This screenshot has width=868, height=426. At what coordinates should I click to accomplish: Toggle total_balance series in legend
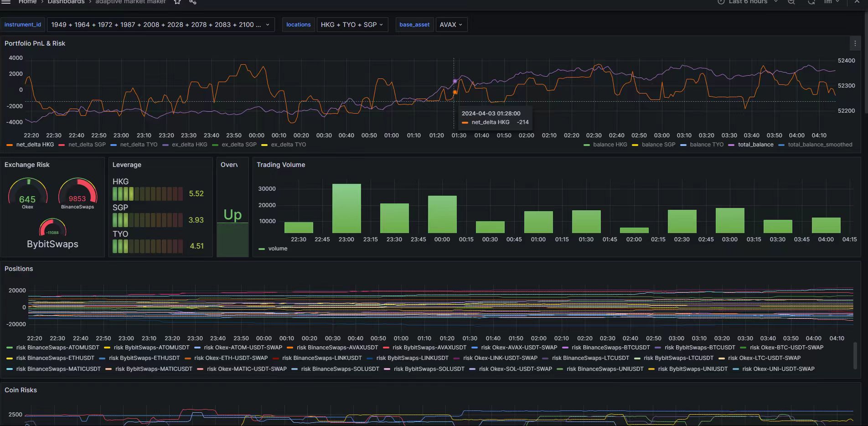point(755,145)
